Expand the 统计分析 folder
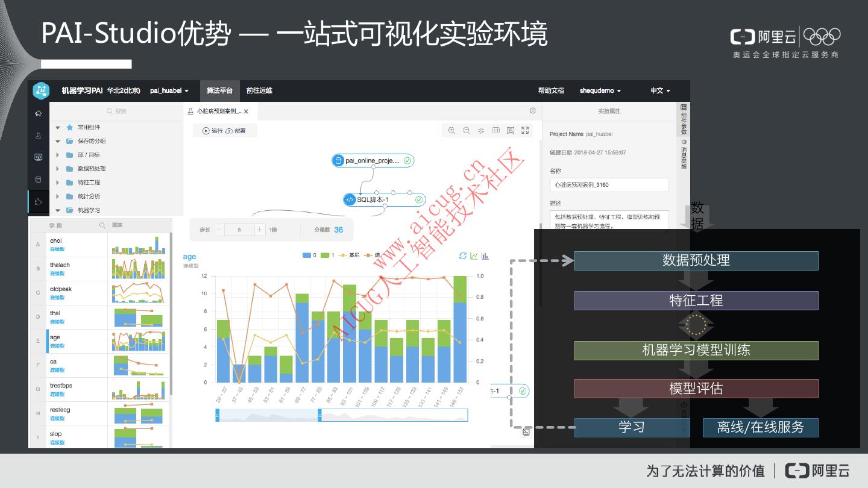The width and height of the screenshot is (868, 488). tap(58, 197)
